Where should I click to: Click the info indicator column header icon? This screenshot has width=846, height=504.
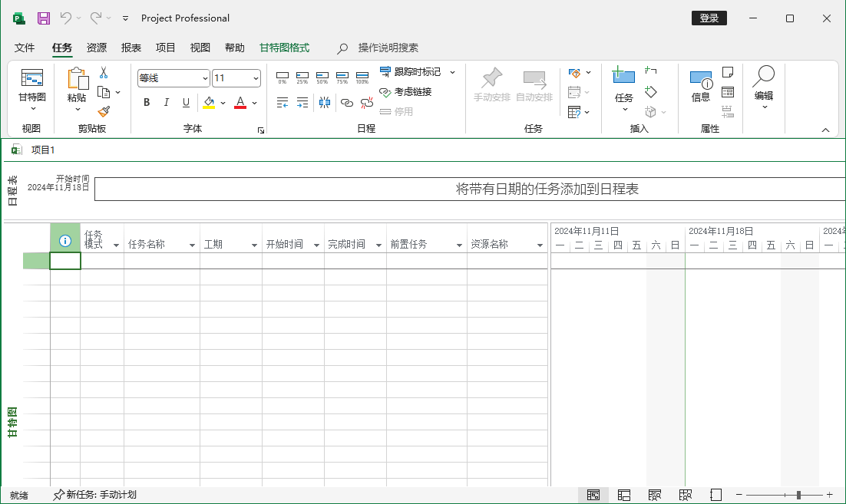tap(64, 241)
